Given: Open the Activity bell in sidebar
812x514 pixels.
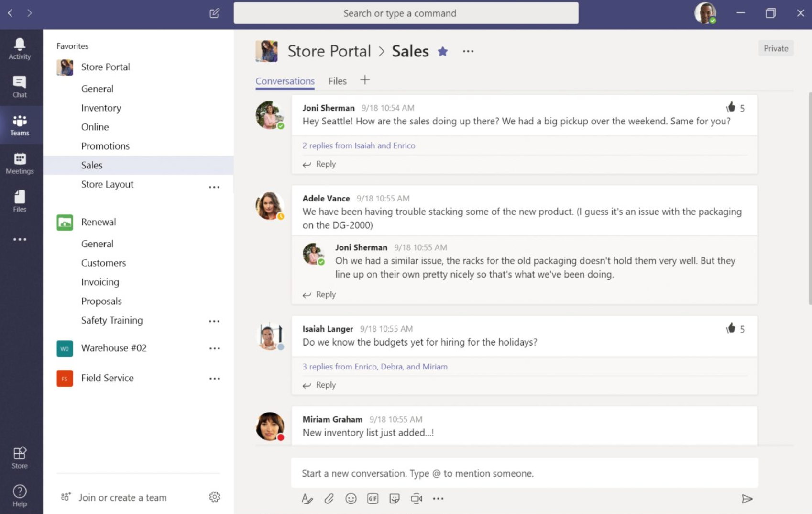Looking at the screenshot, I should tap(20, 49).
